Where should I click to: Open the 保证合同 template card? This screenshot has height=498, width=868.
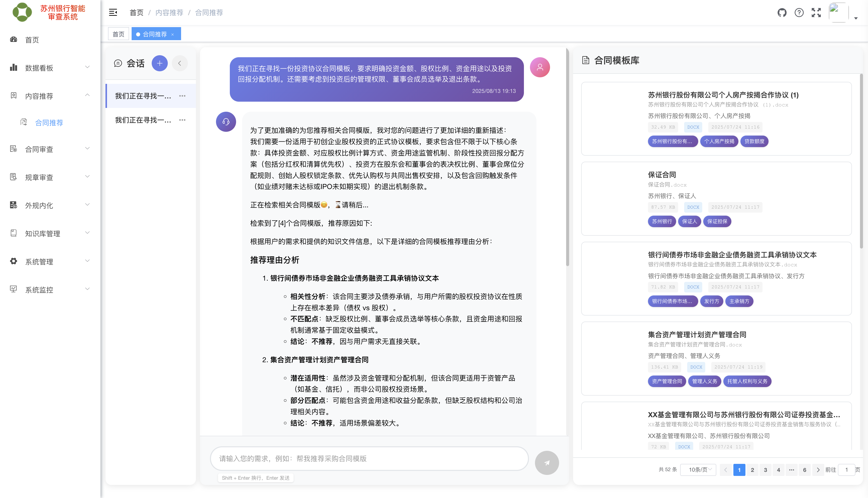[x=716, y=198]
